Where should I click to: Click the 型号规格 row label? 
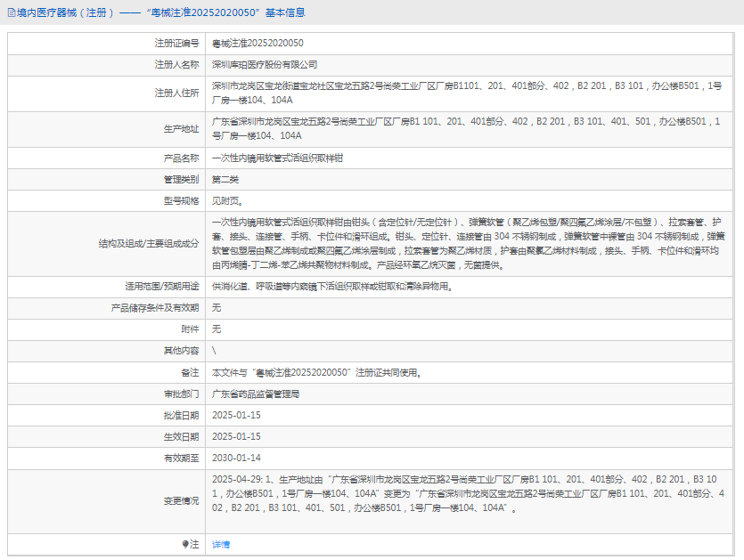pos(181,200)
